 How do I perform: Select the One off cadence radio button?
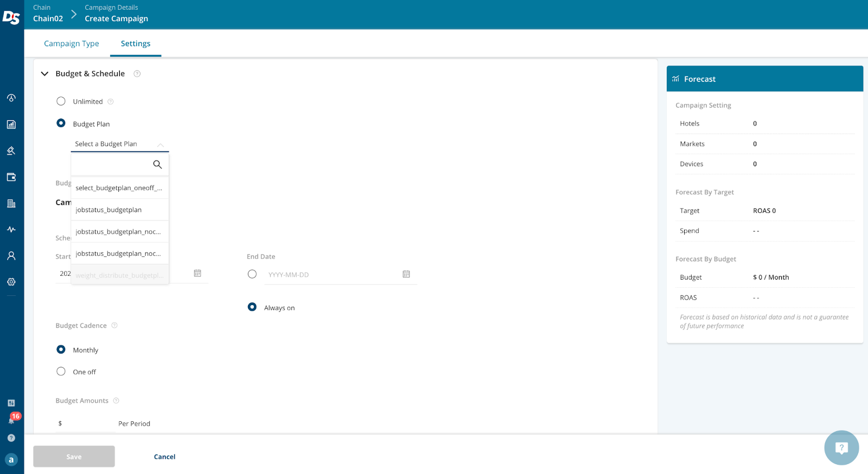click(x=61, y=371)
